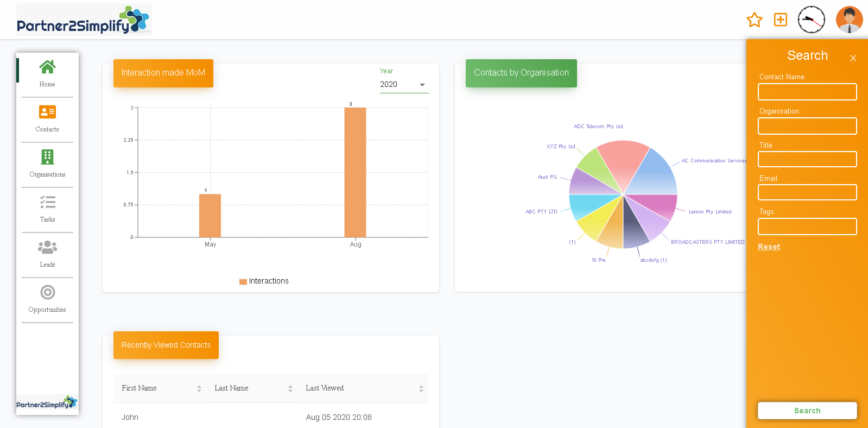Focus the Title search field
The height and width of the screenshot is (428, 868).
coord(807,159)
